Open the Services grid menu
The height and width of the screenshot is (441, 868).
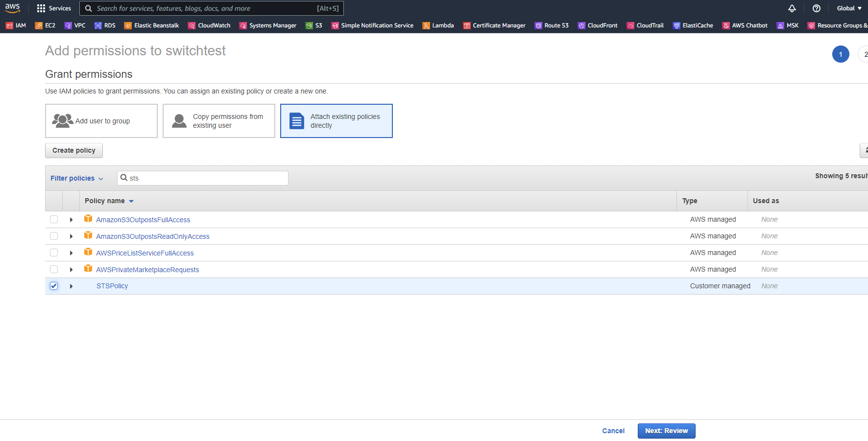click(54, 8)
